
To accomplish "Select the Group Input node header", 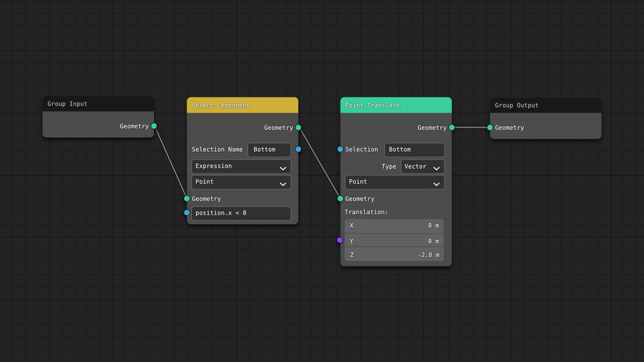I will 98,104.
